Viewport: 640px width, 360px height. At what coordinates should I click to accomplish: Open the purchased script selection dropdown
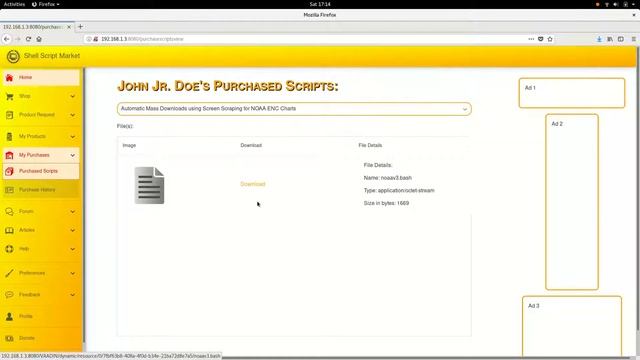(294, 109)
